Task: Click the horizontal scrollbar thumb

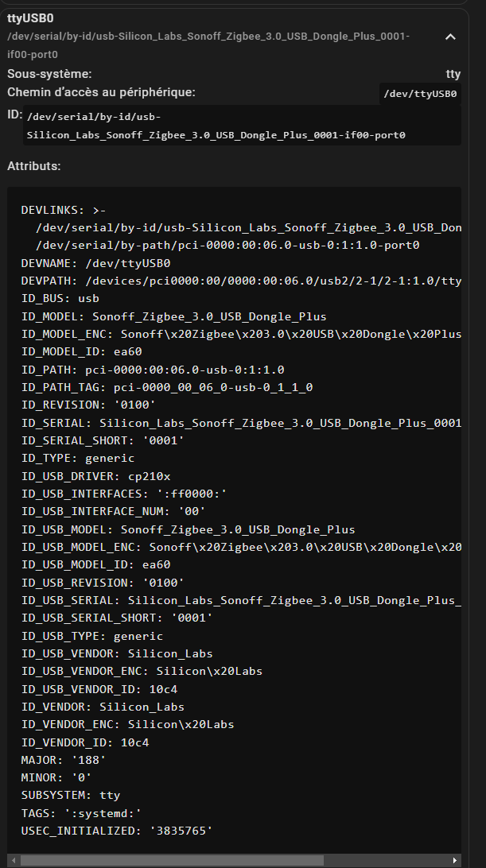Action: click(172, 860)
